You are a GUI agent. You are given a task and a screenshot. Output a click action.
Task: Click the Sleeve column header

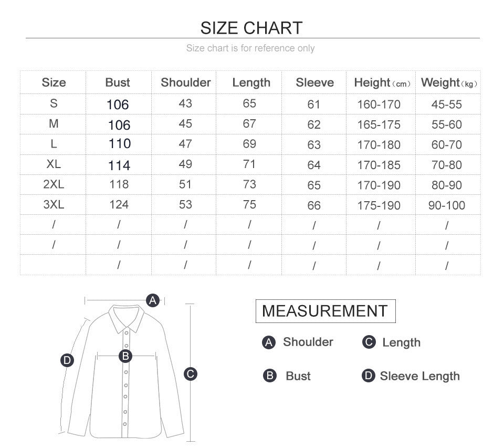[x=314, y=82]
